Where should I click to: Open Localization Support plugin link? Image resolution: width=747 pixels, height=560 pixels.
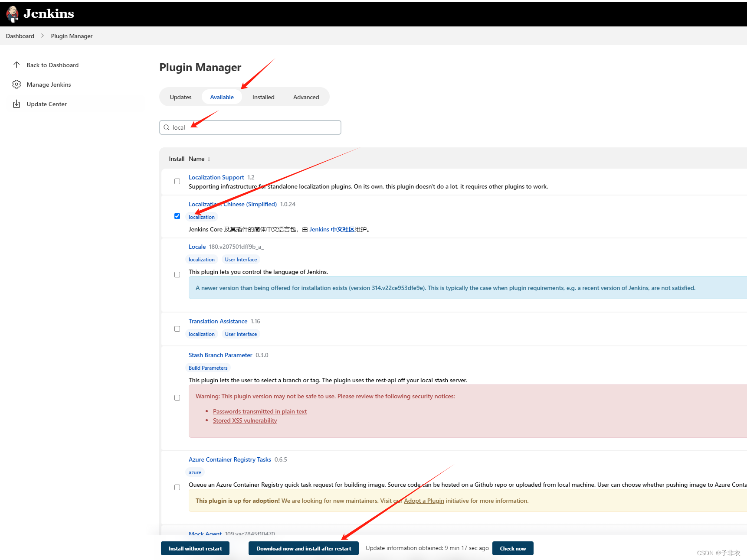[216, 177]
